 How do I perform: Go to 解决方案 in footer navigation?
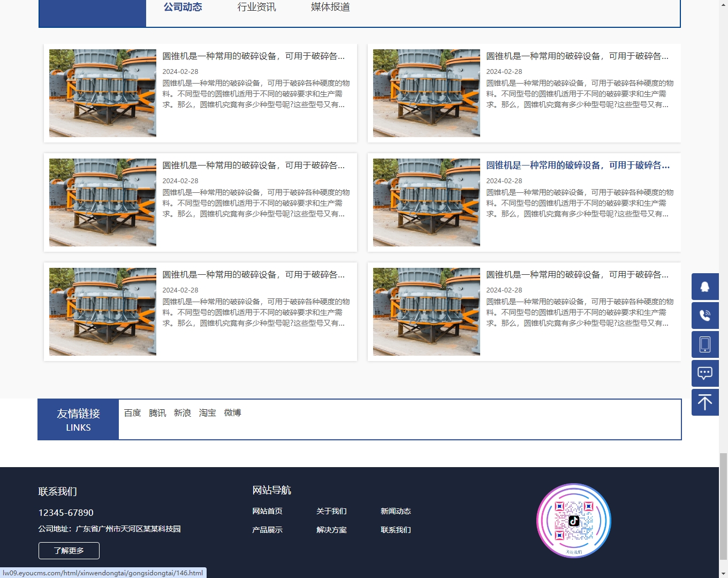(x=331, y=530)
